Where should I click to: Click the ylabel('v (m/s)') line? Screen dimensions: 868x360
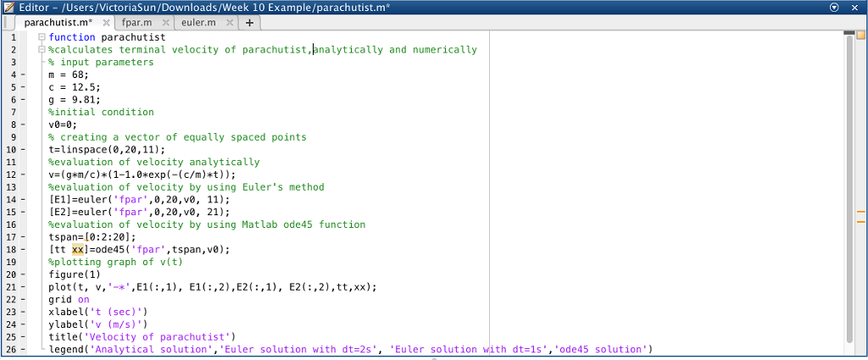tap(98, 324)
